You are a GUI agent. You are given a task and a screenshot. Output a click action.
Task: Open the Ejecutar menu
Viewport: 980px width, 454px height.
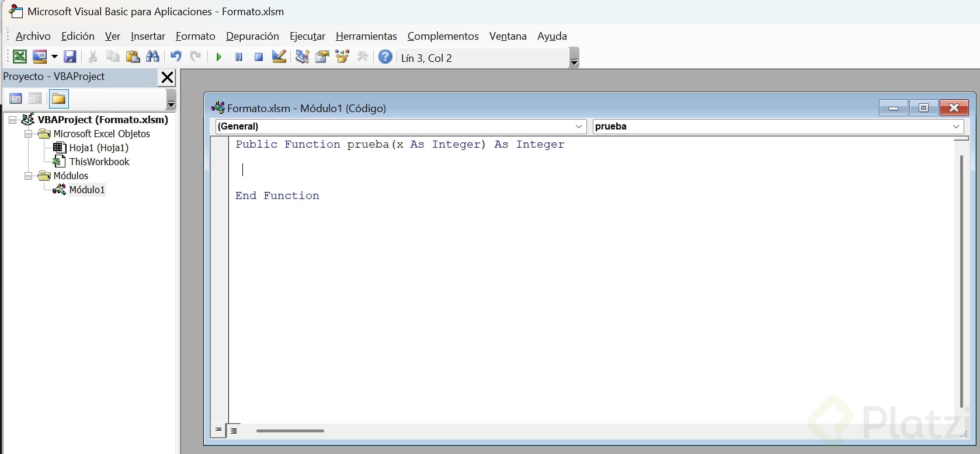[x=307, y=36]
